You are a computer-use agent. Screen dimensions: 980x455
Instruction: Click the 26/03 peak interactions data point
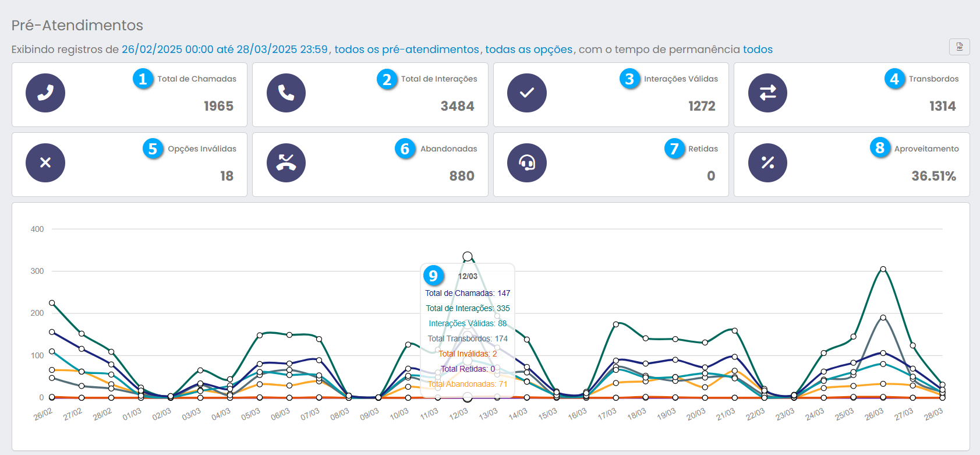click(883, 269)
